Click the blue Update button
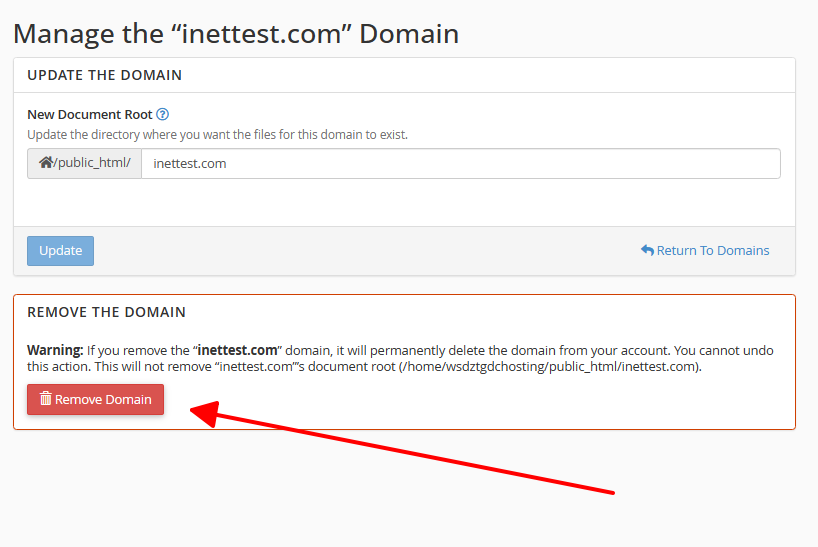The height and width of the screenshot is (547, 818). 61,251
